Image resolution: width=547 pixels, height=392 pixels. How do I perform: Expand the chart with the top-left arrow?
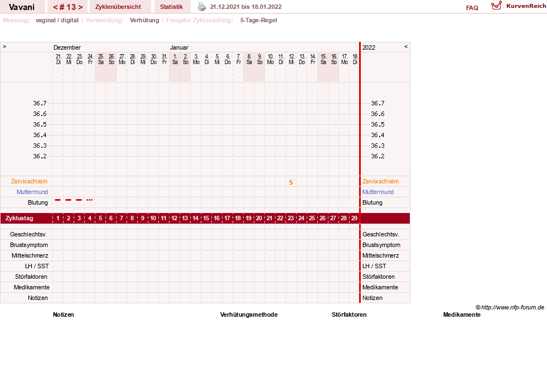coord(4,46)
